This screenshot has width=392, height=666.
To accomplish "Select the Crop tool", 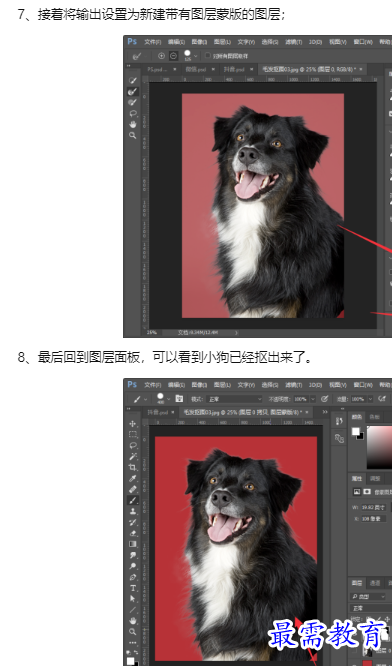I will tap(133, 468).
